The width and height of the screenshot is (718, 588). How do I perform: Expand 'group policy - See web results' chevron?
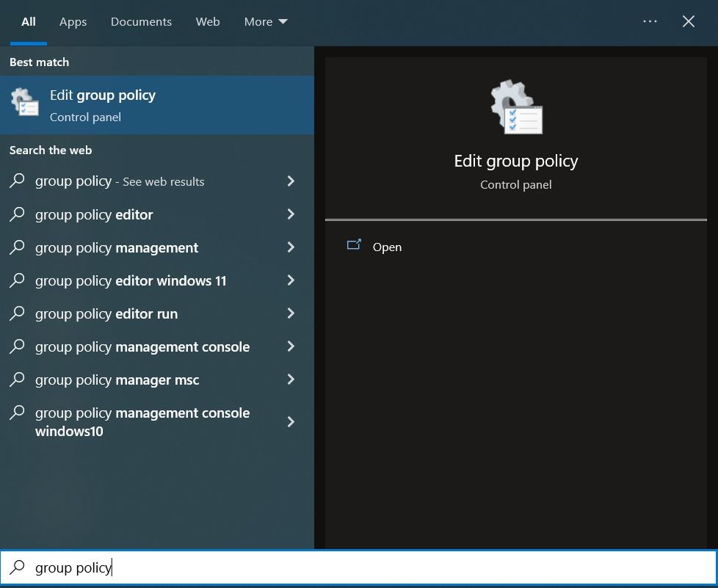tap(291, 181)
